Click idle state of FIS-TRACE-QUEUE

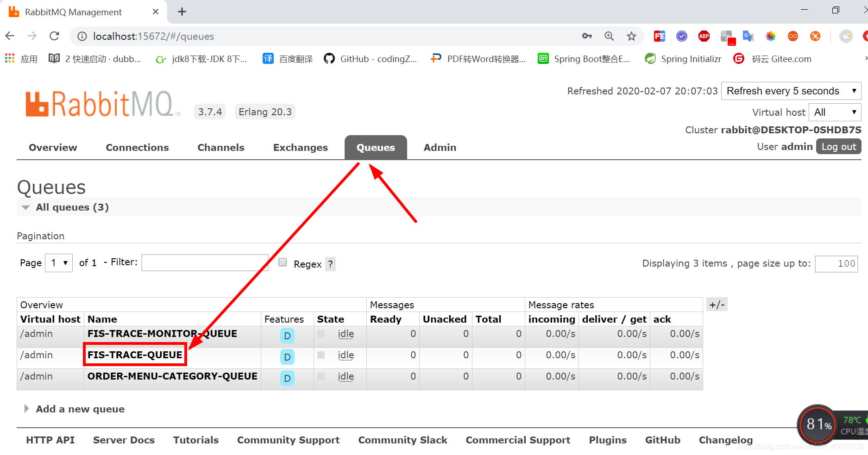click(346, 355)
